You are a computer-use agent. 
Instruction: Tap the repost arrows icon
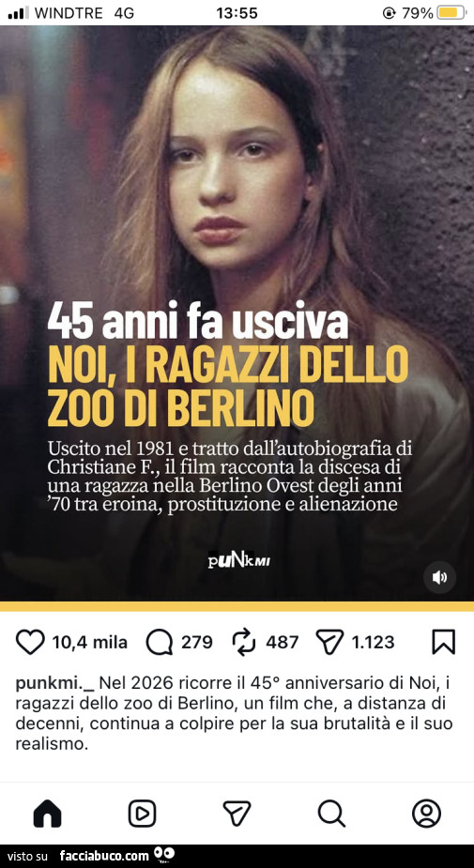244,642
